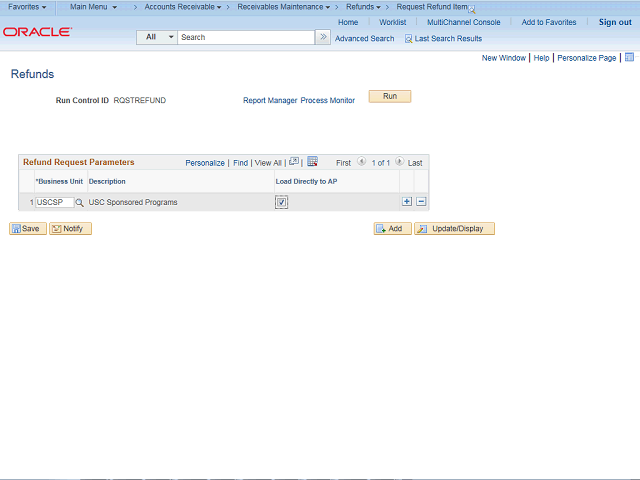Click Personalize in Refund Request Parameters
Viewport: 640px width, 480px height.
[205, 163]
